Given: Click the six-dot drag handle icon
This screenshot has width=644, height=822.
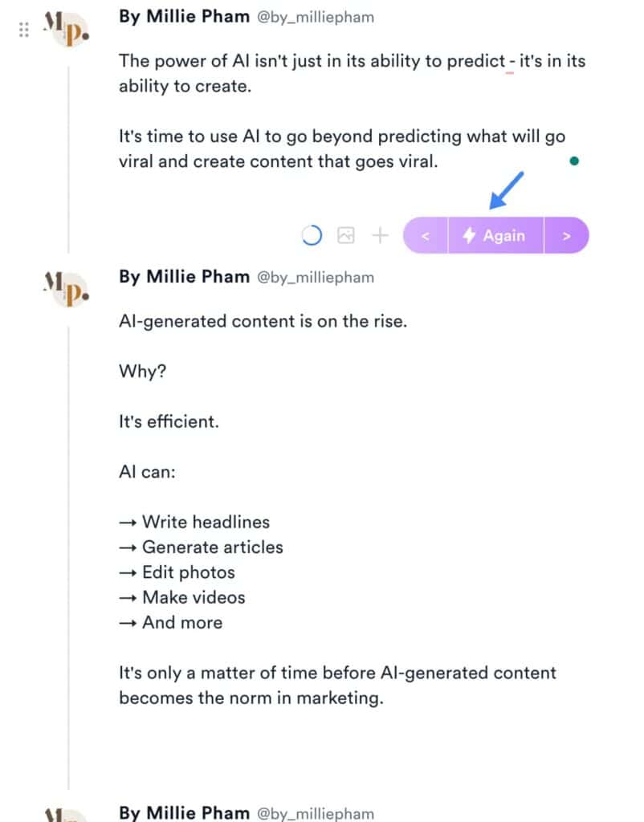Looking at the screenshot, I should [23, 29].
